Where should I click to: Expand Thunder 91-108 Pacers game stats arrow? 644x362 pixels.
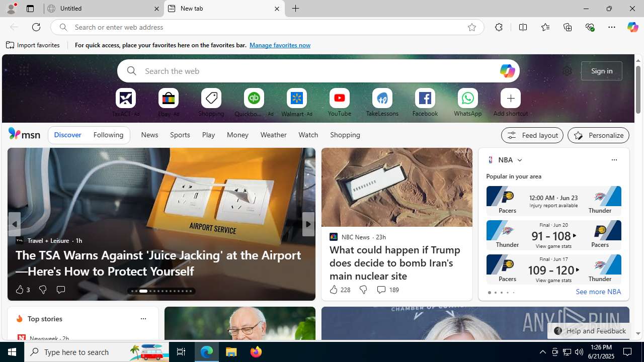(575, 236)
